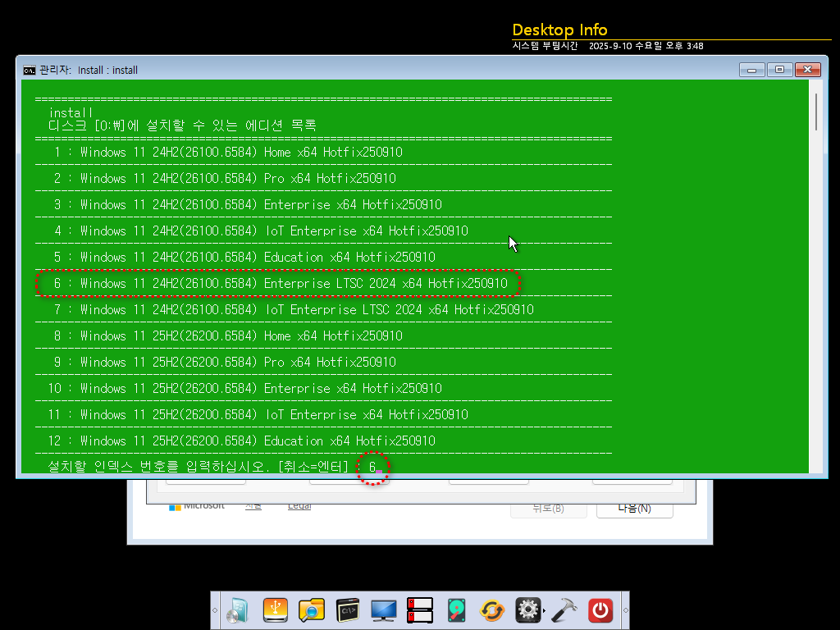
Task: Click row 5 24H2 Education x64
Action: 244,257
